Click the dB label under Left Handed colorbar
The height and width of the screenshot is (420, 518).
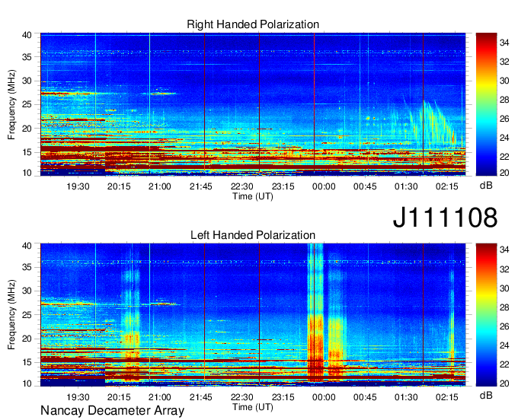[x=486, y=396]
